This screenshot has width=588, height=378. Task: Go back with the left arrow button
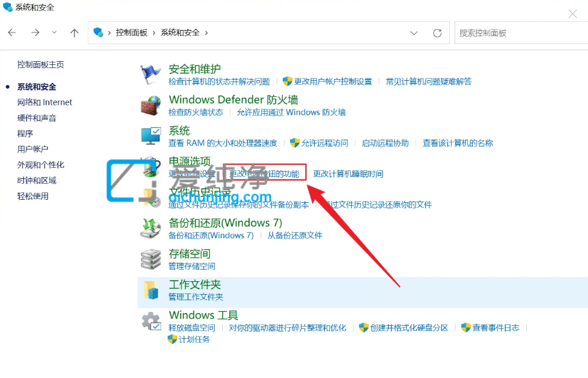pos(12,32)
